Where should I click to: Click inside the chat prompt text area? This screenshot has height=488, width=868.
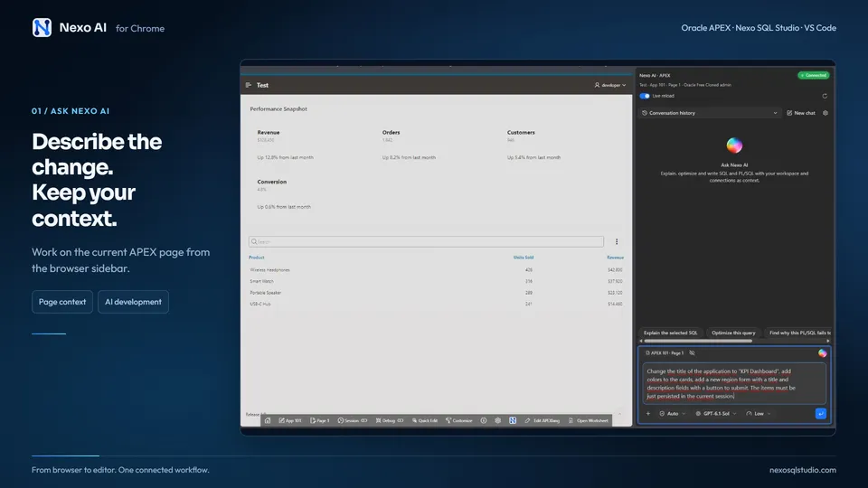[x=734, y=383]
